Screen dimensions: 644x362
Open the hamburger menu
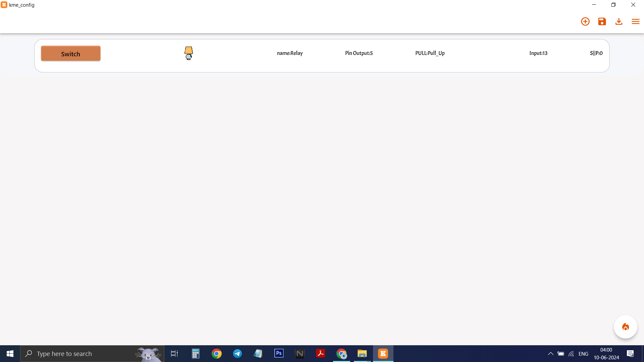636,21
